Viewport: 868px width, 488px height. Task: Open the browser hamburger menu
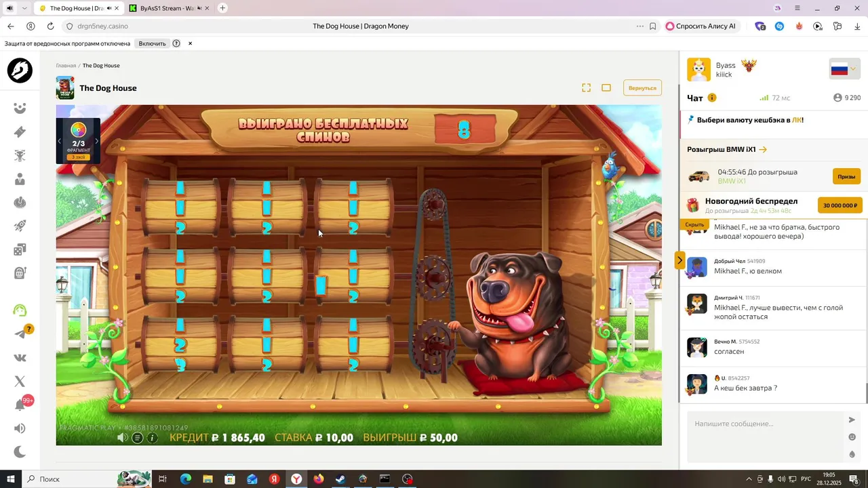click(x=797, y=8)
